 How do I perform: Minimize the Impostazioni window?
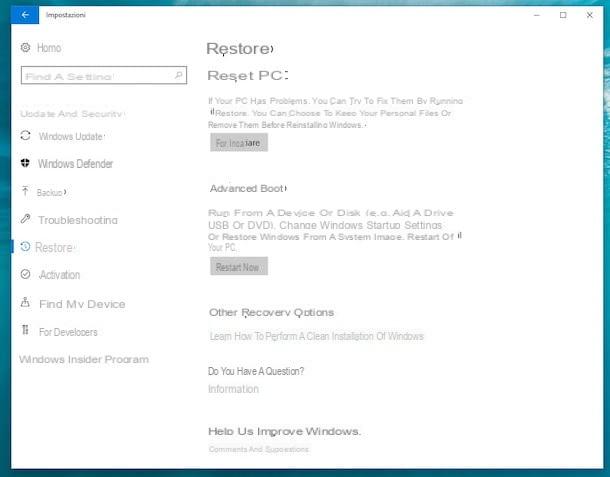537,15
